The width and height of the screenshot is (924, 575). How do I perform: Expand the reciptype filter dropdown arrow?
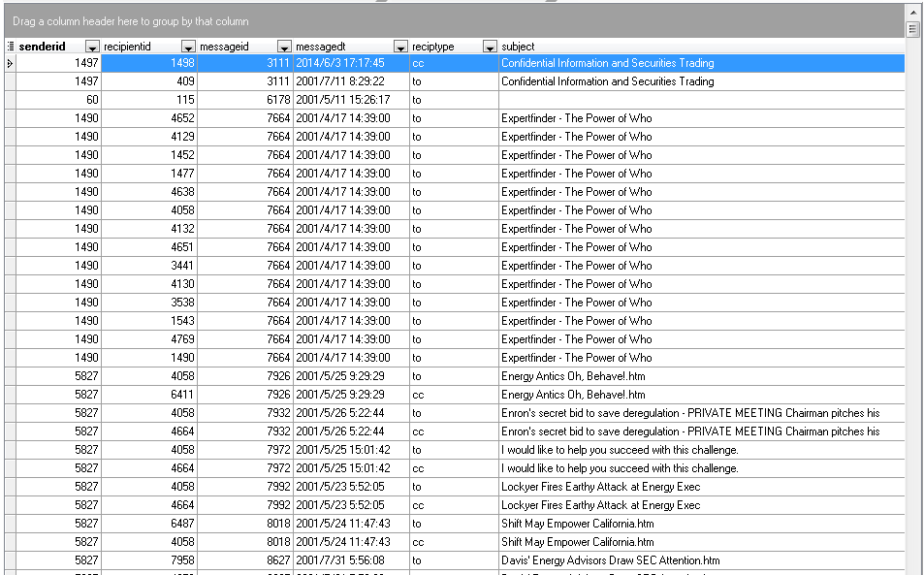tap(490, 47)
